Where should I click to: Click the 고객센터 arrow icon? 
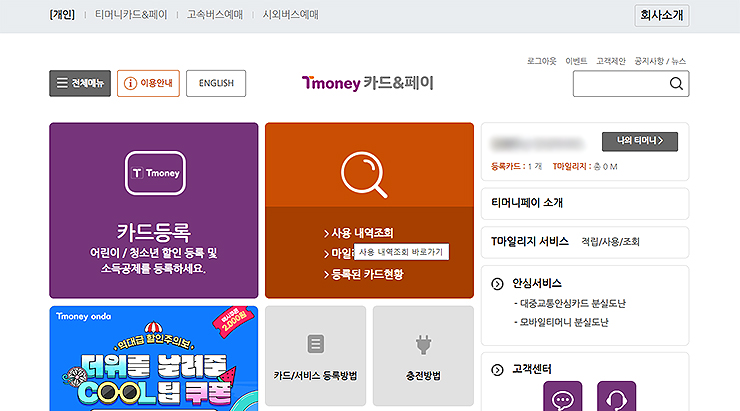497,369
